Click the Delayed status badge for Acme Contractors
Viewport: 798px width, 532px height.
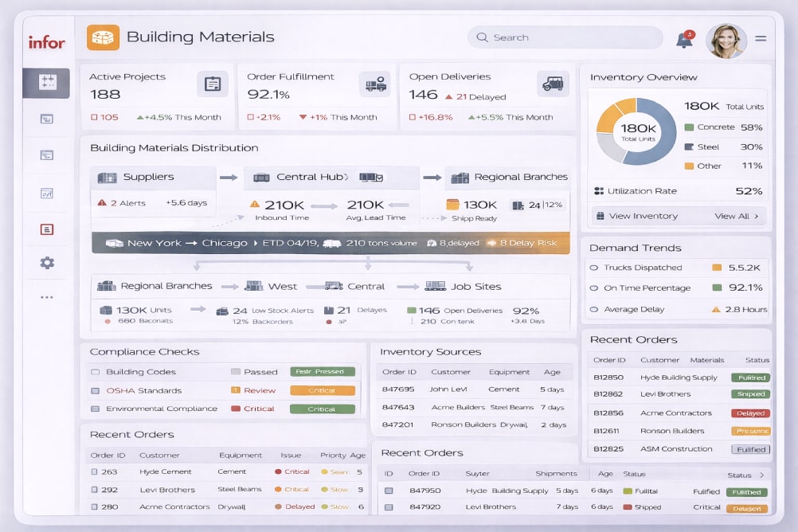pos(750,413)
